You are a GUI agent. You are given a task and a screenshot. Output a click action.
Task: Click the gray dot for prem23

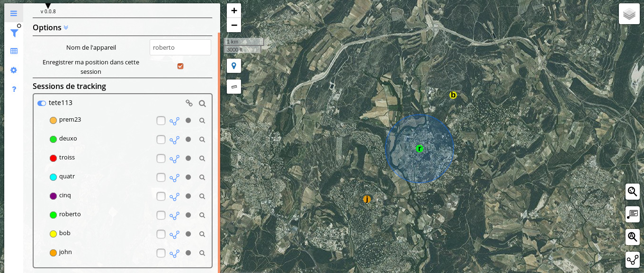188,121
